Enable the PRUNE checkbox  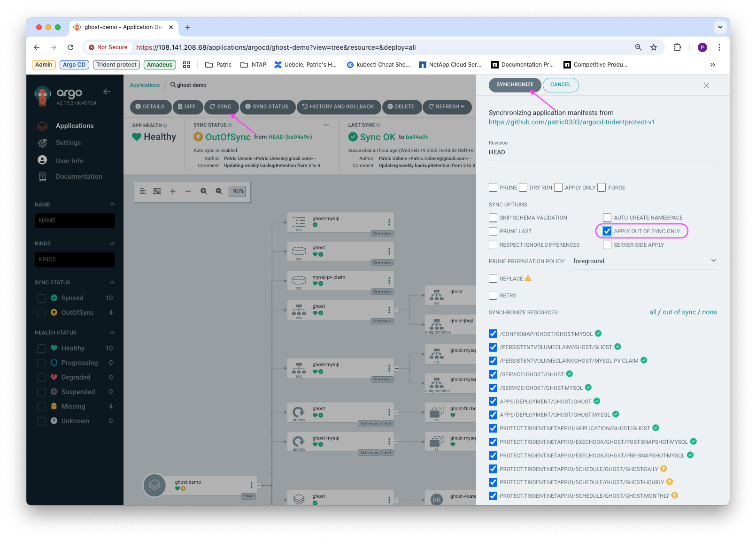[x=493, y=187]
